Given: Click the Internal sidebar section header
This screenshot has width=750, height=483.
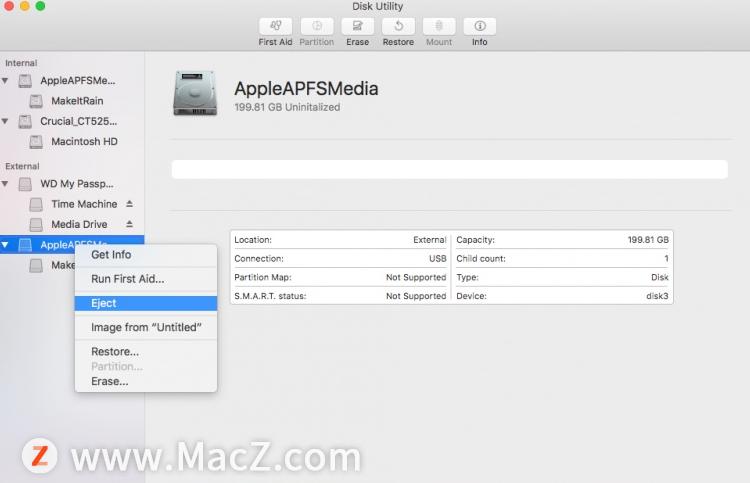Looking at the screenshot, I should click(x=21, y=63).
